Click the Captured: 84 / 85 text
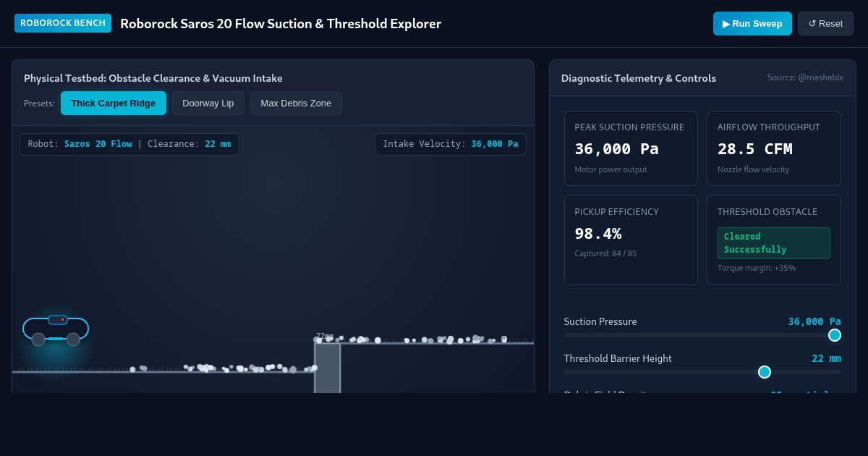The width and height of the screenshot is (868, 456). pos(605,253)
